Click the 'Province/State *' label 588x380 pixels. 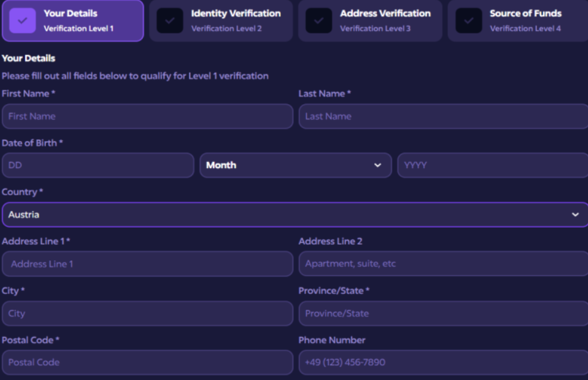click(334, 291)
